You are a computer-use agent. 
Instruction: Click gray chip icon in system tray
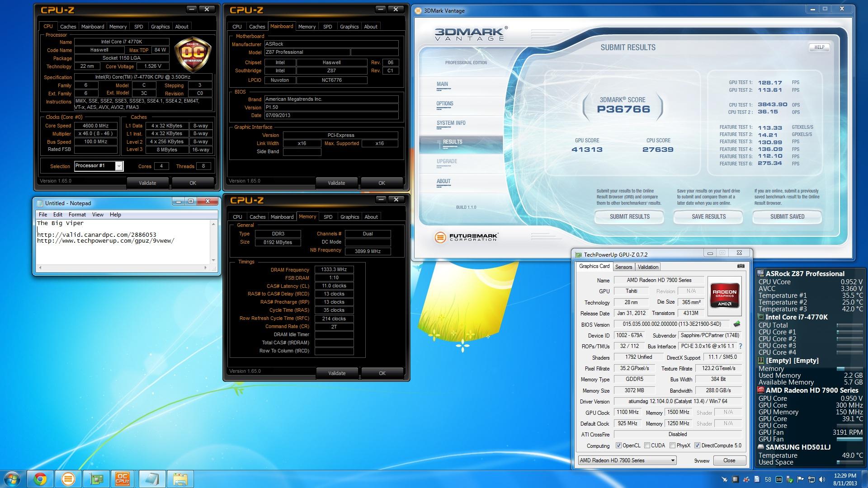pyautogui.click(x=735, y=479)
